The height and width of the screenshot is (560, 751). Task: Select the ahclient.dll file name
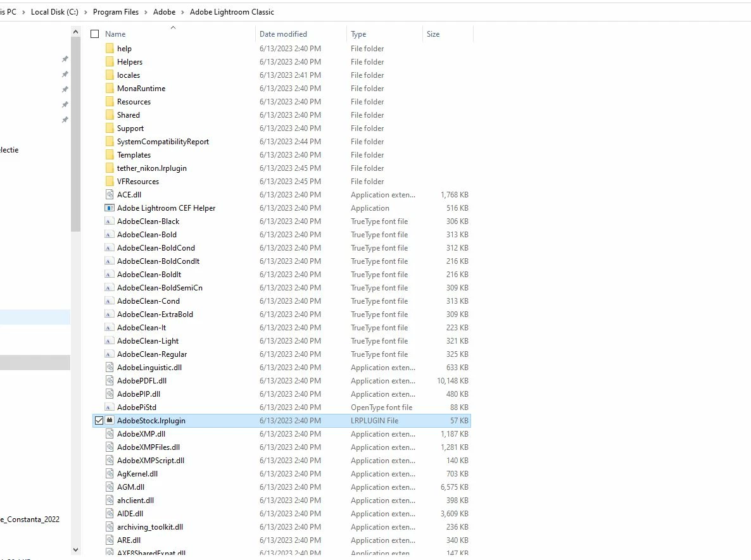click(136, 500)
